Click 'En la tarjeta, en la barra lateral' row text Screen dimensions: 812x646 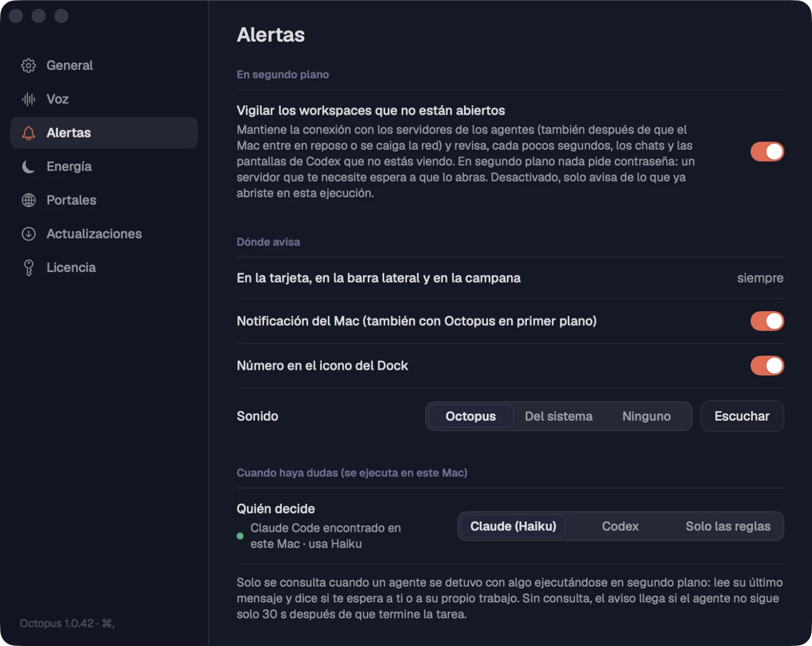(379, 278)
